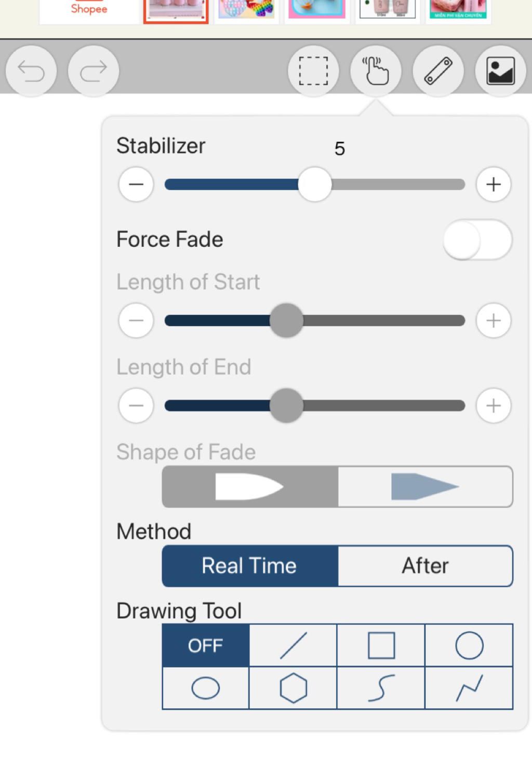Open the selection area tool
This screenshot has width=532, height=759.
313,71
